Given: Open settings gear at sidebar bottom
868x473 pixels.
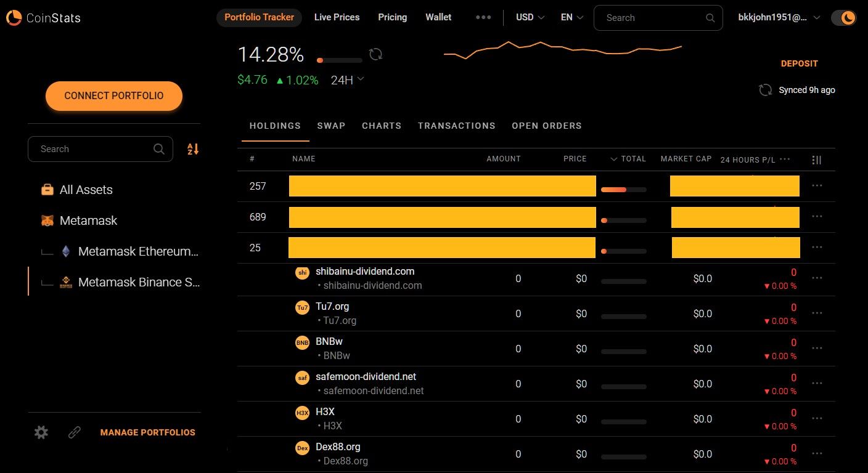Looking at the screenshot, I should (41, 432).
